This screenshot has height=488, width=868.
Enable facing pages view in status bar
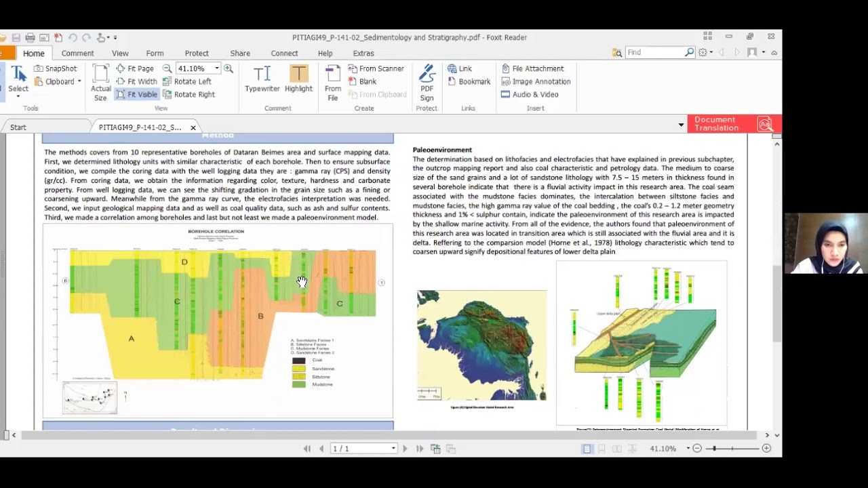tap(616, 449)
